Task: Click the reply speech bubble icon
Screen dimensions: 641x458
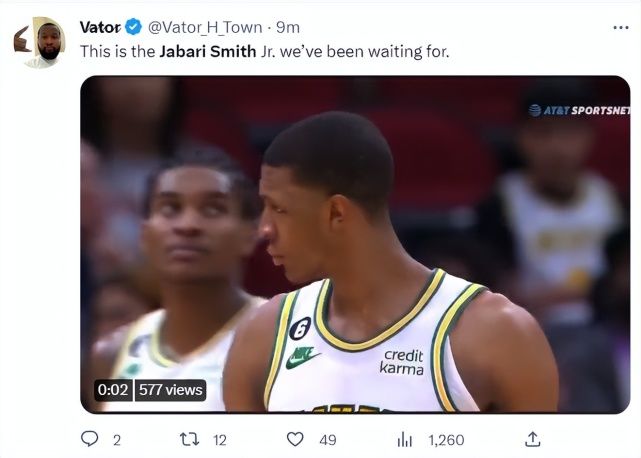Action: click(x=89, y=439)
